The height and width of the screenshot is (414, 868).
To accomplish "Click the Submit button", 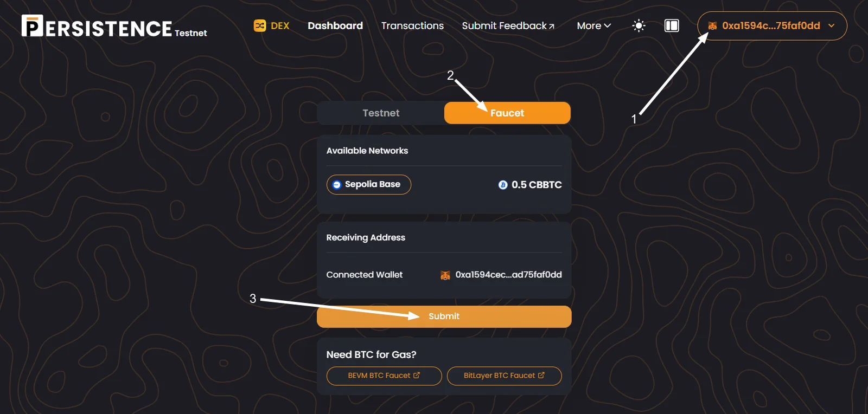I will click(x=444, y=316).
